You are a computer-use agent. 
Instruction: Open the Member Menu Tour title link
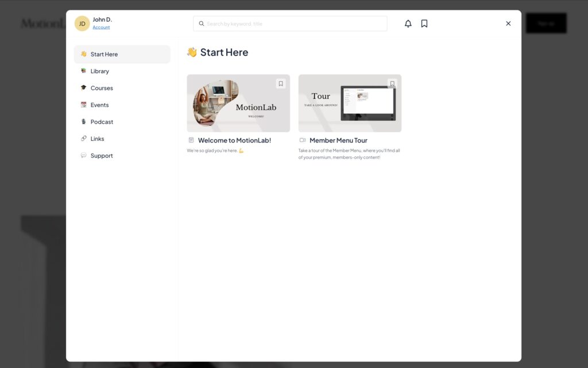[338, 140]
